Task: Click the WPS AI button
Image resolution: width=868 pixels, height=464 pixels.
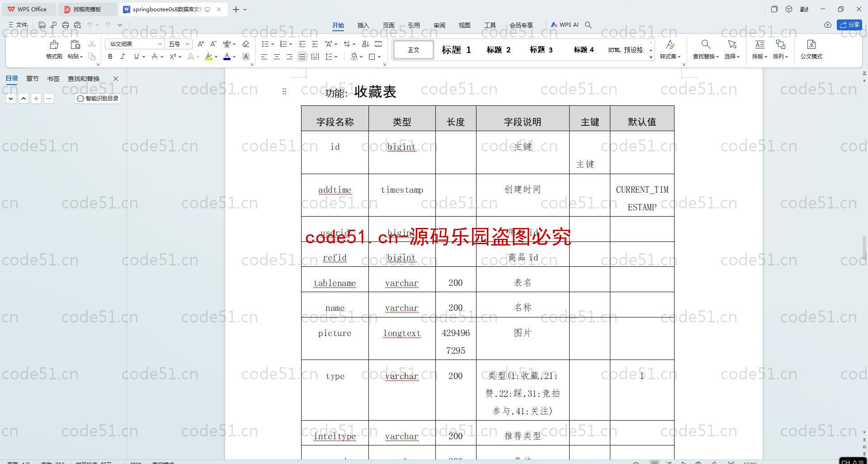Action: pos(565,25)
